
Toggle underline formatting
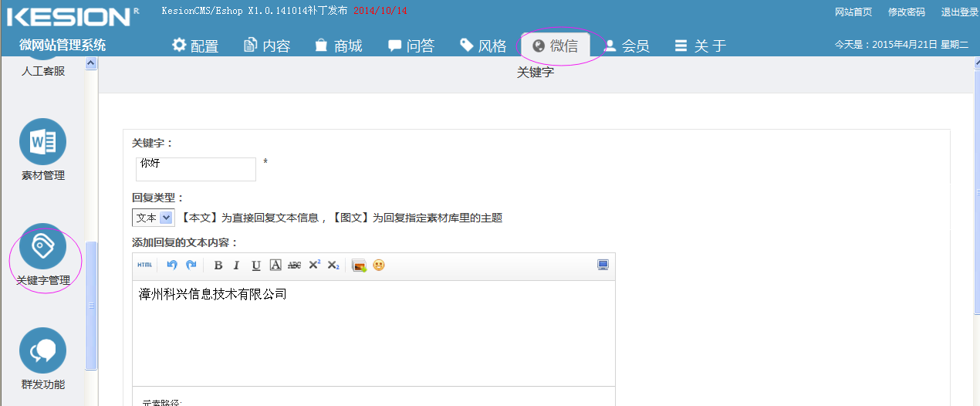click(x=256, y=266)
